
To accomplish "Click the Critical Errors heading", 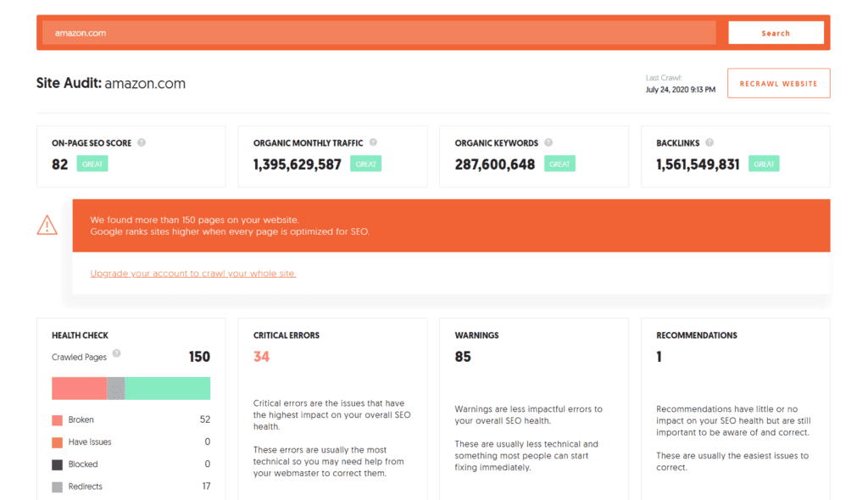I will coord(287,336).
